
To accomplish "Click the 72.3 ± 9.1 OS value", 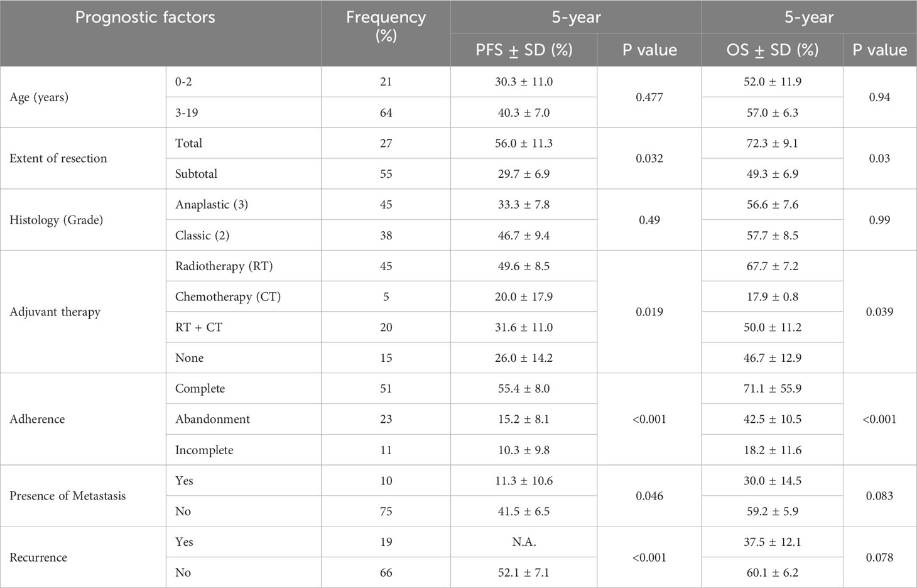I will [773, 143].
